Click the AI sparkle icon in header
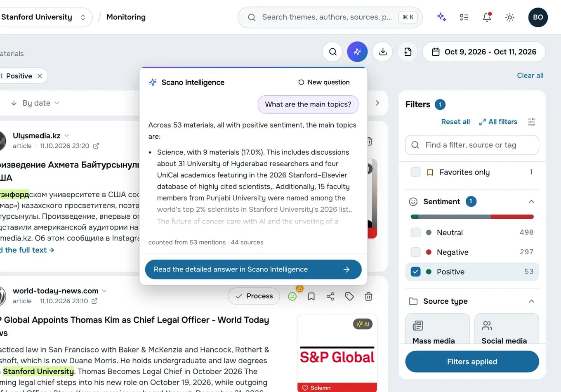This screenshot has width=561, height=392. click(x=441, y=17)
